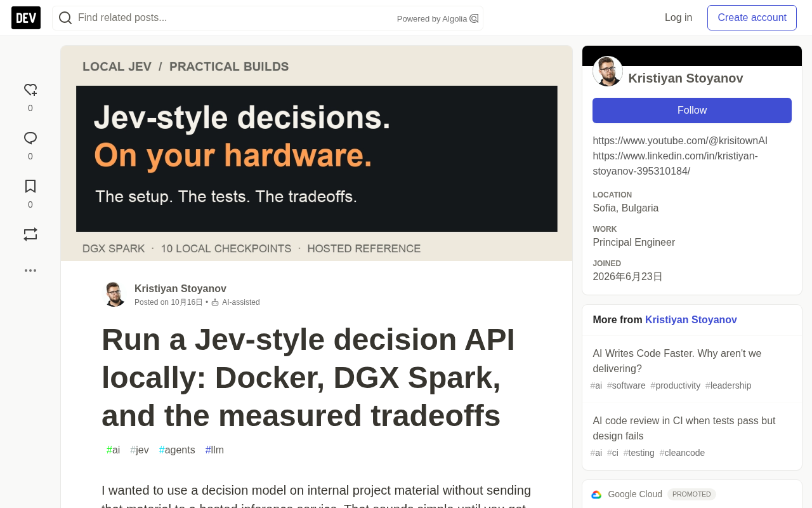This screenshot has width=812, height=508.
Task: Click the search magnifier icon
Action: [x=65, y=18]
